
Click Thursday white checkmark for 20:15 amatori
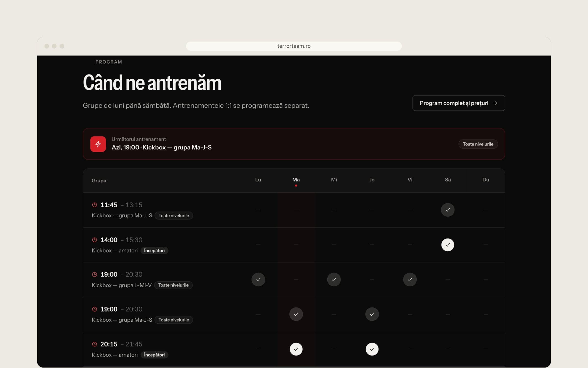pyautogui.click(x=372, y=349)
